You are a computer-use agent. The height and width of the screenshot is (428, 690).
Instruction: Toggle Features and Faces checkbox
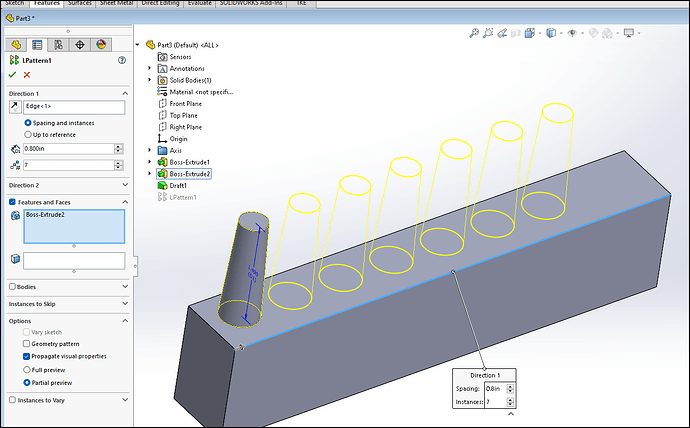pos(12,202)
